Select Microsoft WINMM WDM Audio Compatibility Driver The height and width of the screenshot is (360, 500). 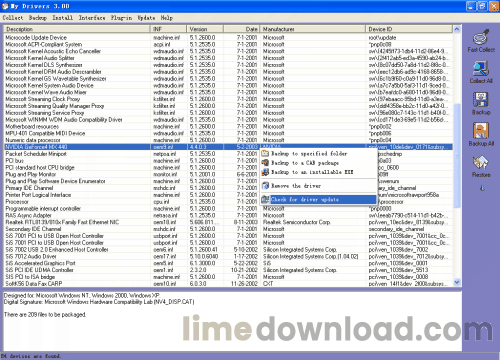tap(228, 120)
